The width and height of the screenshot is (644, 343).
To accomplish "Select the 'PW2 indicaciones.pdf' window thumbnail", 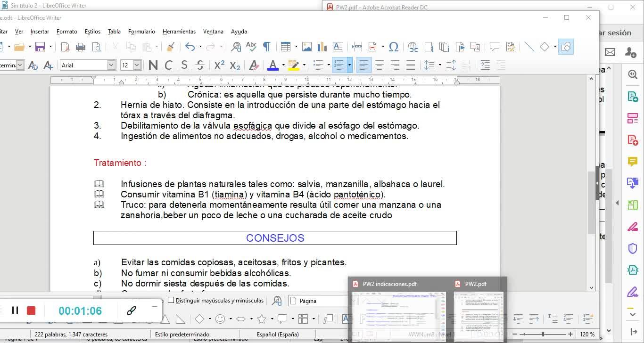I will [x=398, y=309].
